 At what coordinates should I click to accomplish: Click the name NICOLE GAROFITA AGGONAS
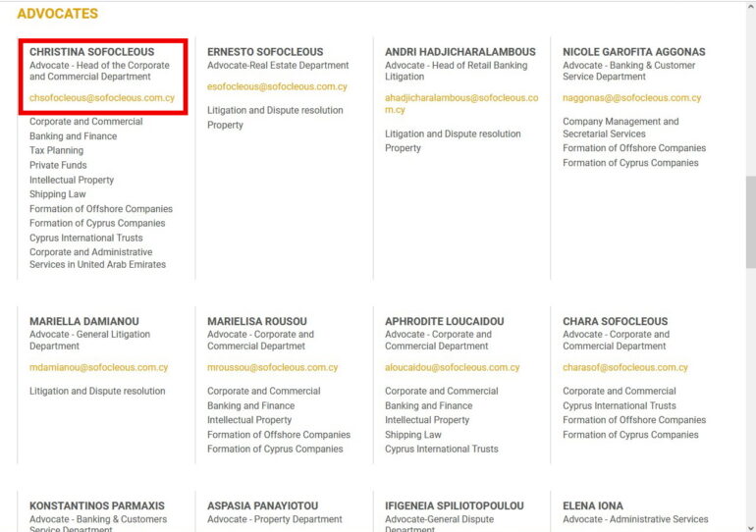634,52
